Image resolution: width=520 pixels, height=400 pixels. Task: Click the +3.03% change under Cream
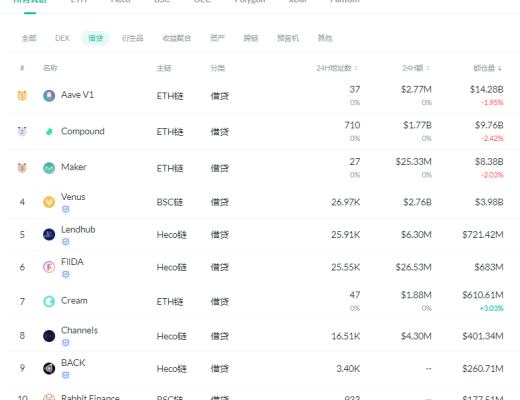point(491,308)
